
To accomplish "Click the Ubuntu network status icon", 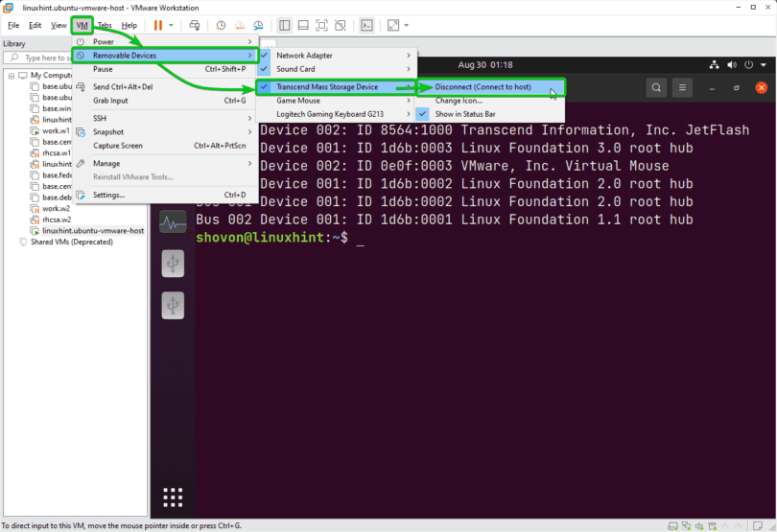I will click(714, 64).
